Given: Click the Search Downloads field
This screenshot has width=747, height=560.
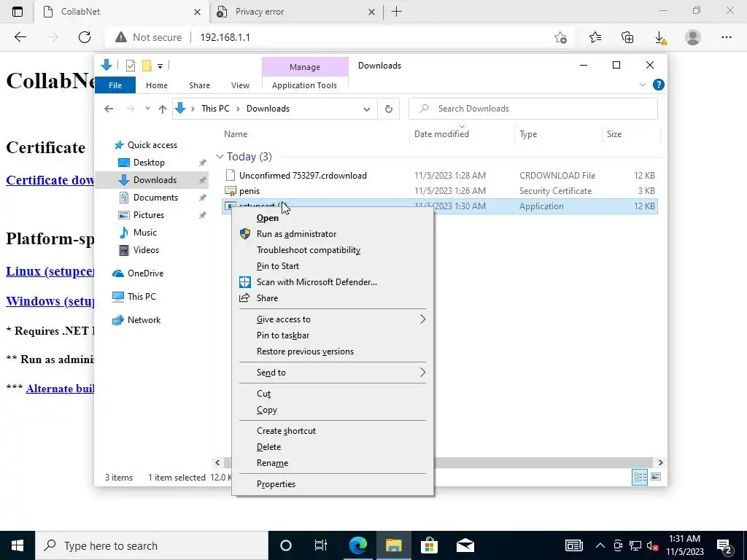Looking at the screenshot, I should 533,109.
